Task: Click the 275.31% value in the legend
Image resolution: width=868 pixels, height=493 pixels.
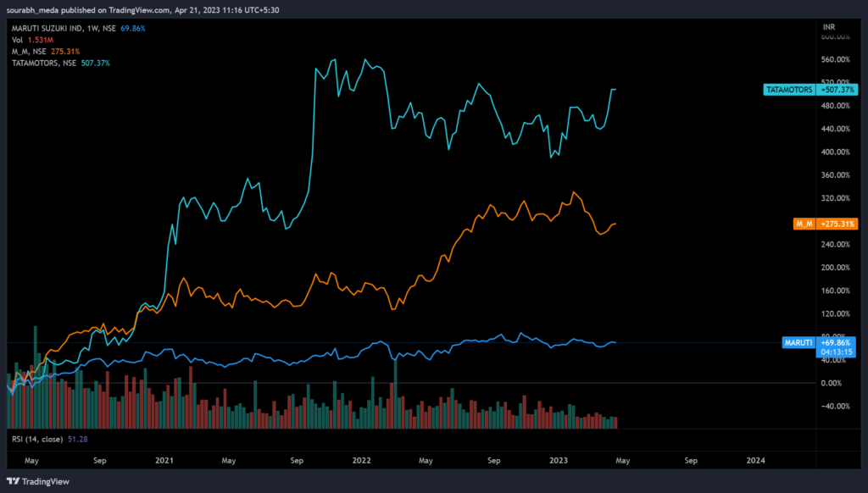Action: [x=65, y=52]
